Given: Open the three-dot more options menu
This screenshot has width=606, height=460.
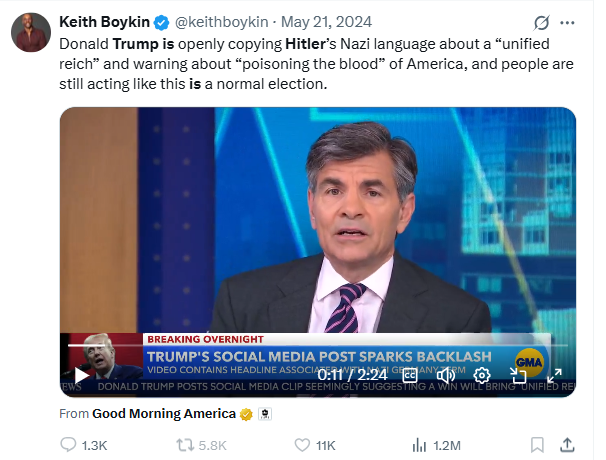Looking at the screenshot, I should [x=567, y=22].
